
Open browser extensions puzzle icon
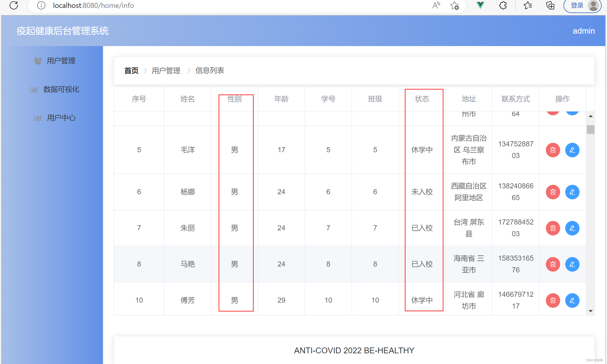point(503,5)
